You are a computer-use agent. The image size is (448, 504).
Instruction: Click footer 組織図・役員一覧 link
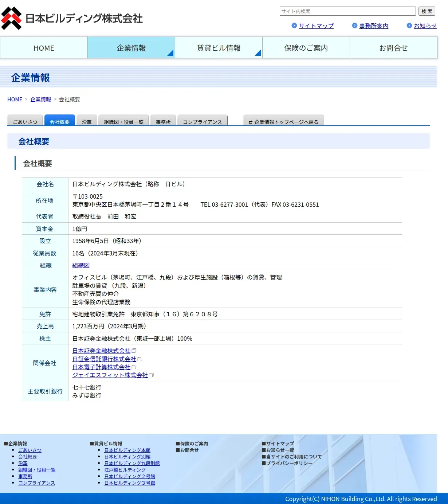tap(37, 470)
